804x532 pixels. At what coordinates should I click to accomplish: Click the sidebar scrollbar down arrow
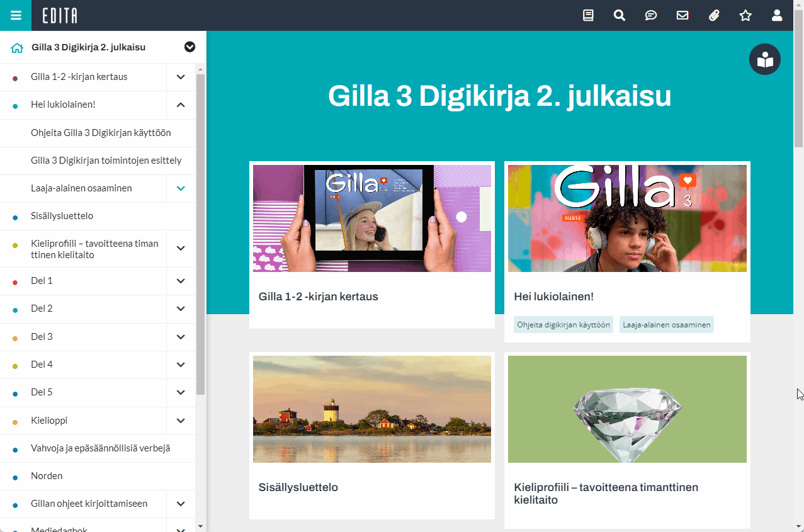click(201, 526)
